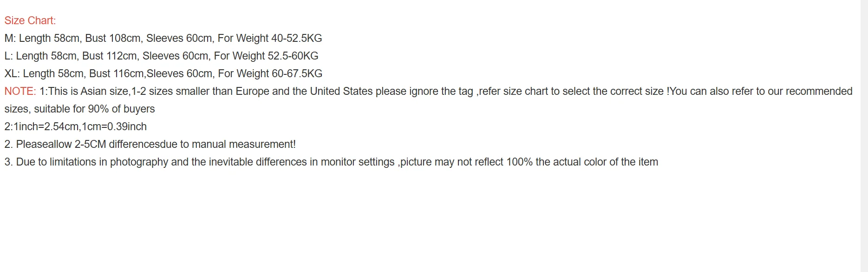Click the "monitor settings" phrase in note 3

coord(358,162)
